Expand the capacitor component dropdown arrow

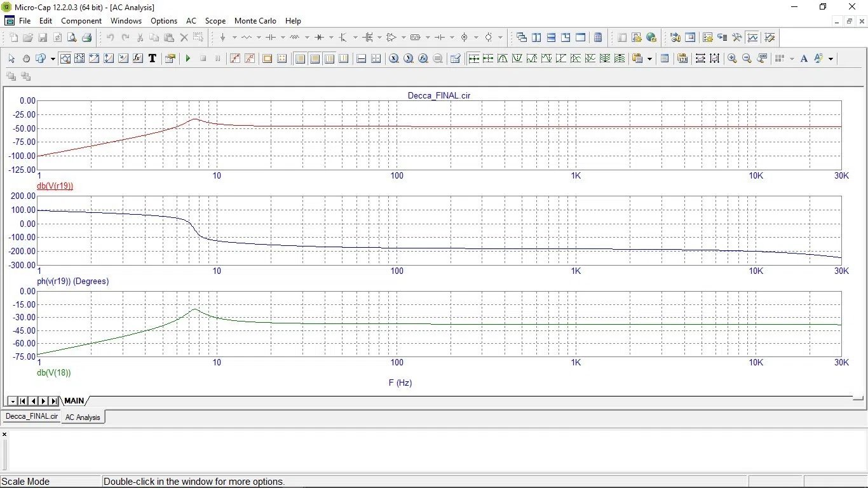283,37
